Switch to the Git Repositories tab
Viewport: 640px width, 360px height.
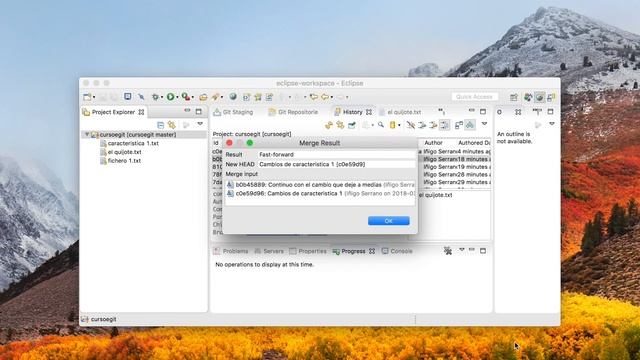coord(293,112)
